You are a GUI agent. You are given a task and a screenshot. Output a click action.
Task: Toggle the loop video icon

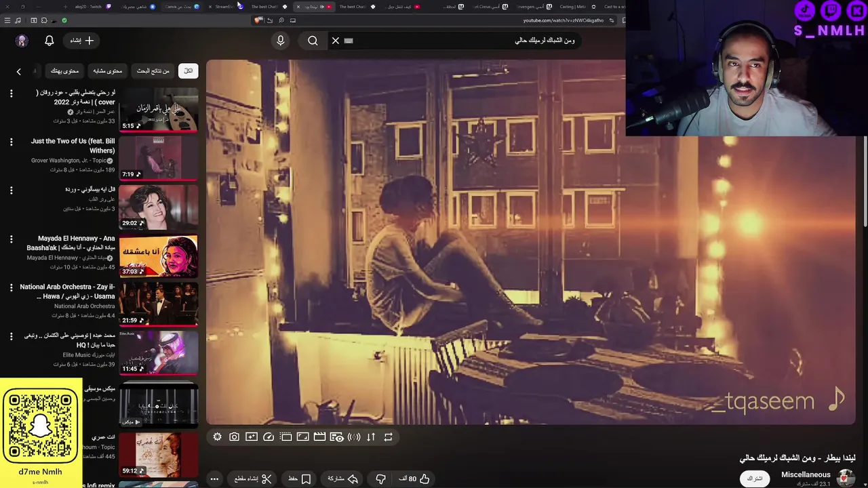click(x=388, y=437)
